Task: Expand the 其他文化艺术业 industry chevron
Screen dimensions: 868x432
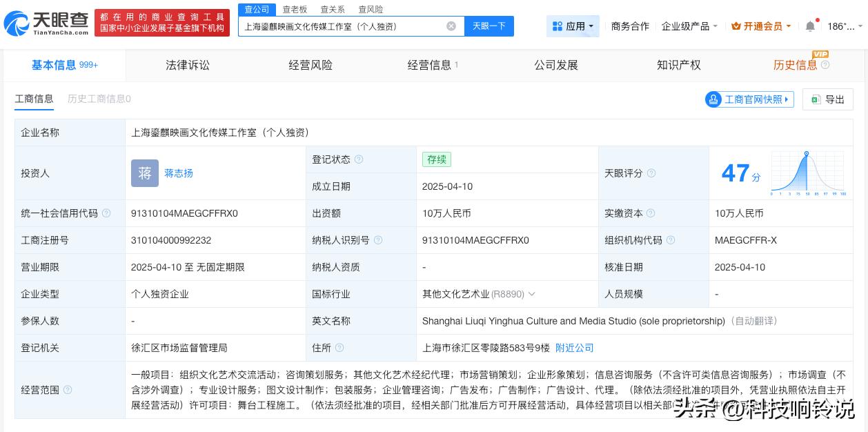Action: (x=532, y=294)
